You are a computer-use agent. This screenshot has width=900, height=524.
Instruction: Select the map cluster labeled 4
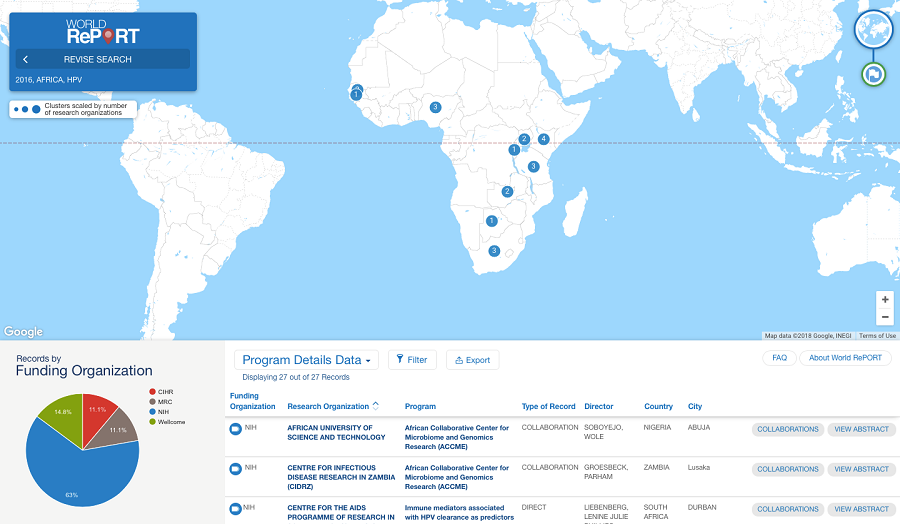pyautogui.click(x=544, y=139)
